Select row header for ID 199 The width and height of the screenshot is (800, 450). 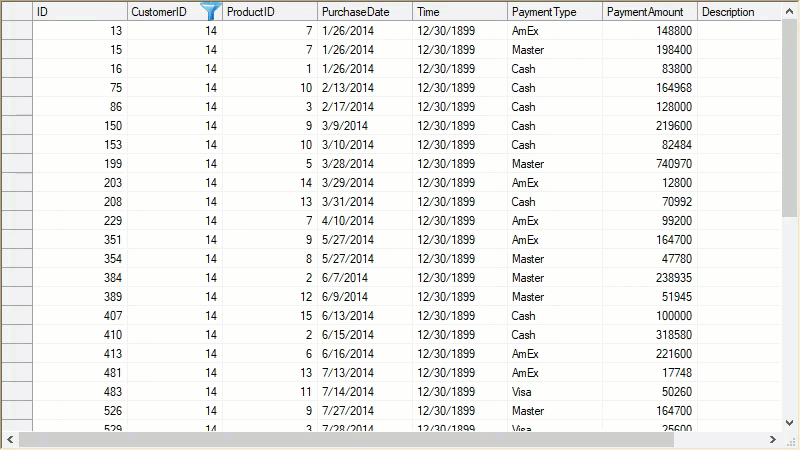tap(17, 164)
